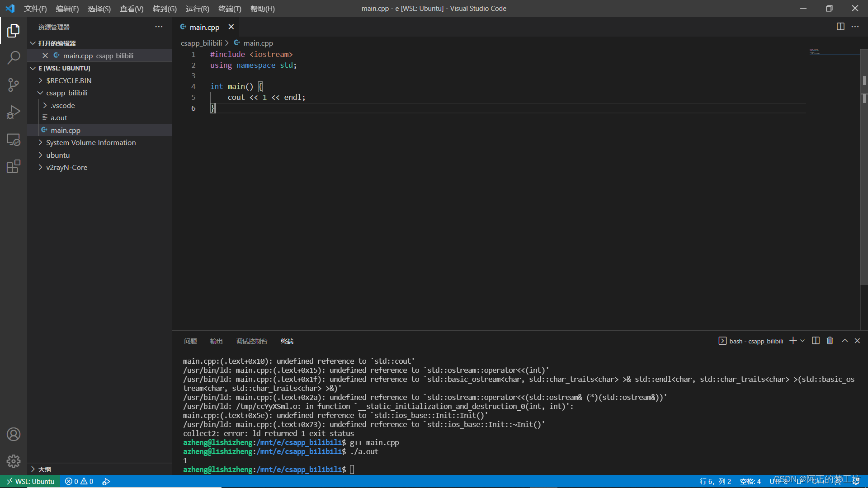Image resolution: width=868 pixels, height=488 pixels.
Task: Split the terminal panel
Action: (x=816, y=341)
